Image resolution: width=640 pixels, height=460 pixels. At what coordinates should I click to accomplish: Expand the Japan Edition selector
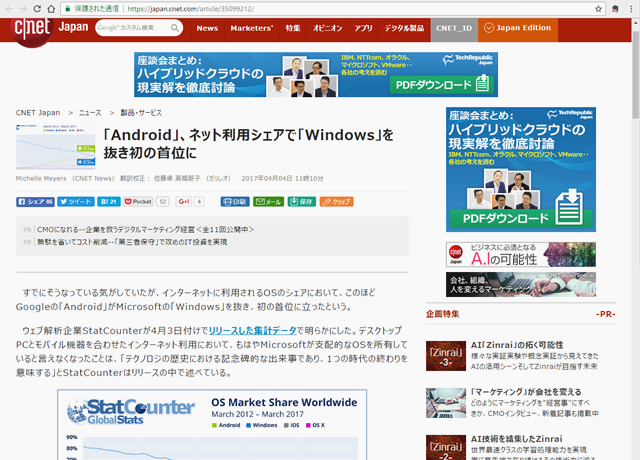coord(518,28)
